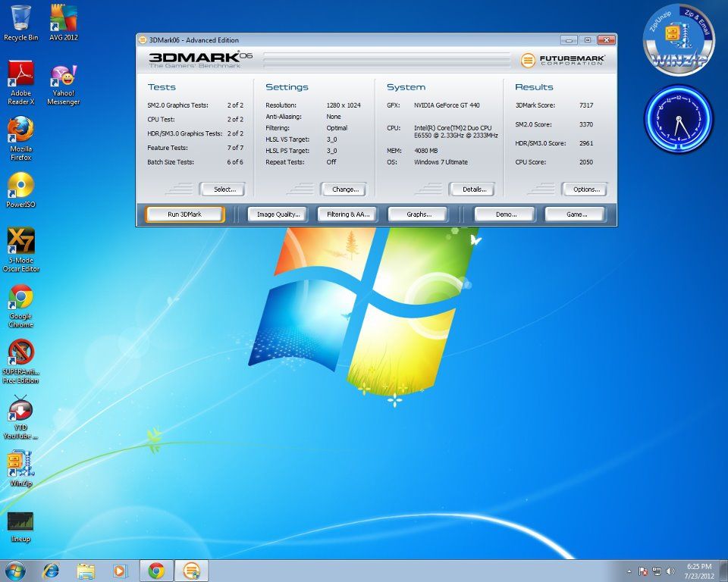This screenshot has width=728, height=582.
Task: Click Zip & Email on WinZip gadget
Action: click(698, 22)
